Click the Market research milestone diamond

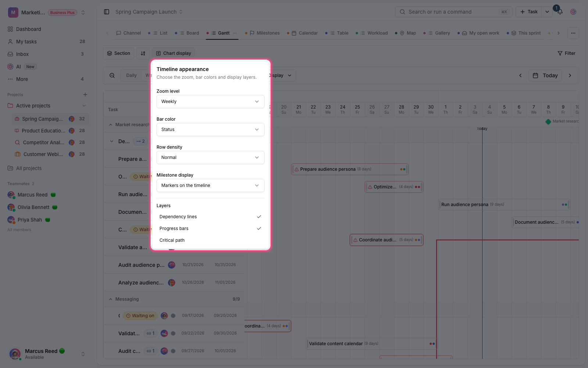[x=548, y=121]
